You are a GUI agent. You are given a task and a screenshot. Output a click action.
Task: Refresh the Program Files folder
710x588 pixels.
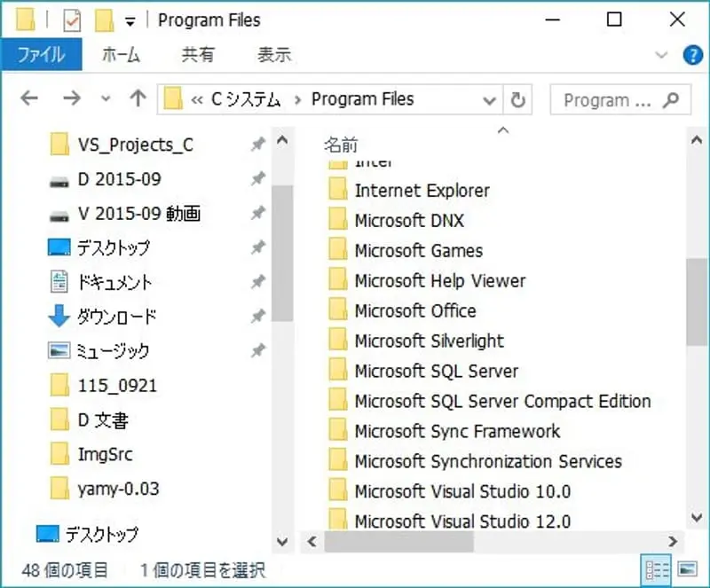pyautogui.click(x=517, y=99)
